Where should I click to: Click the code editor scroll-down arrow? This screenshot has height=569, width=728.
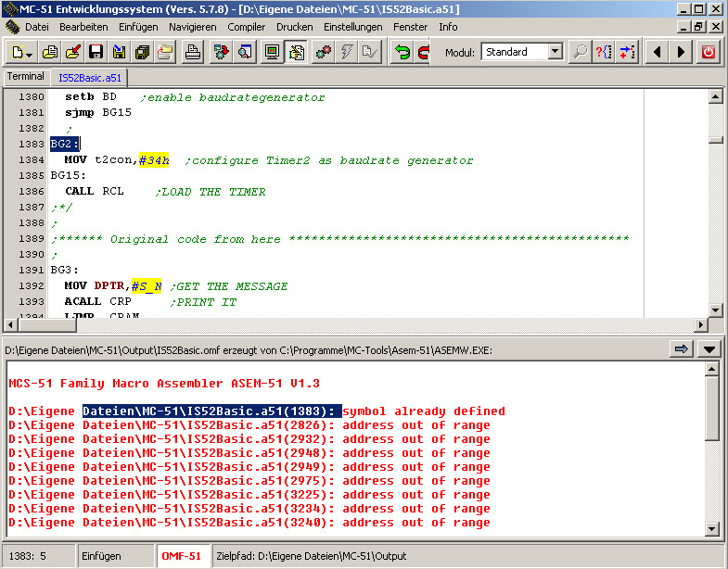(715, 310)
